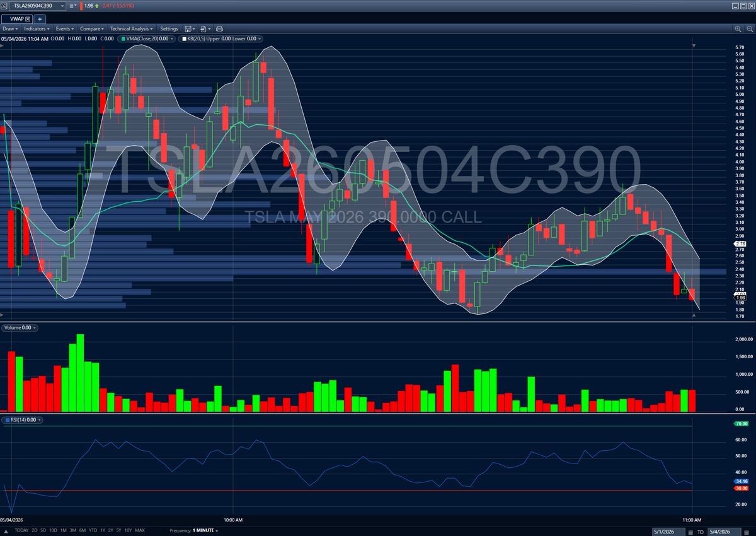Click the 2.78 VMA price axis label
Screen dimensions: 756x536
[740, 243]
